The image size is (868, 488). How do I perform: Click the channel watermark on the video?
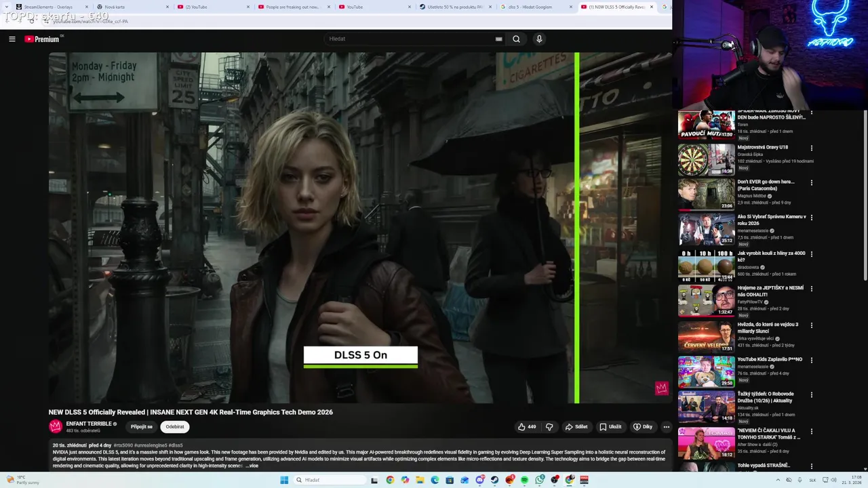tap(661, 388)
